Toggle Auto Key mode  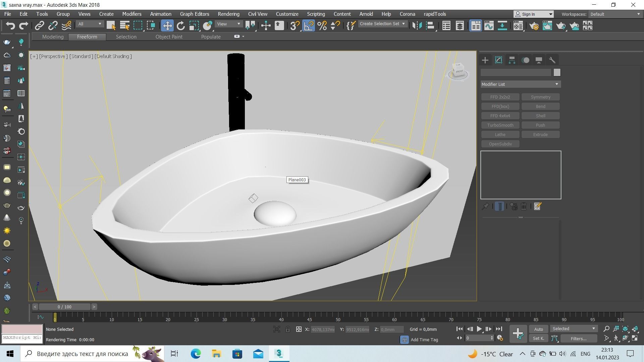(538, 329)
